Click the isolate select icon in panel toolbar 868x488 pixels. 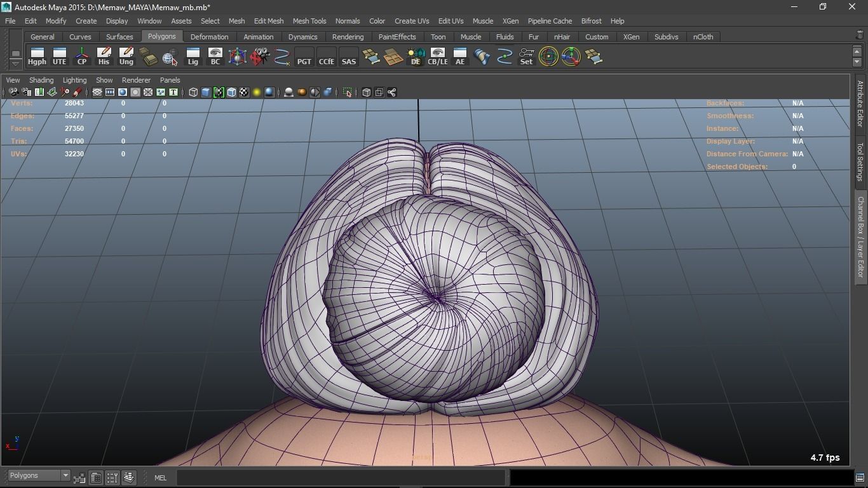click(x=348, y=92)
